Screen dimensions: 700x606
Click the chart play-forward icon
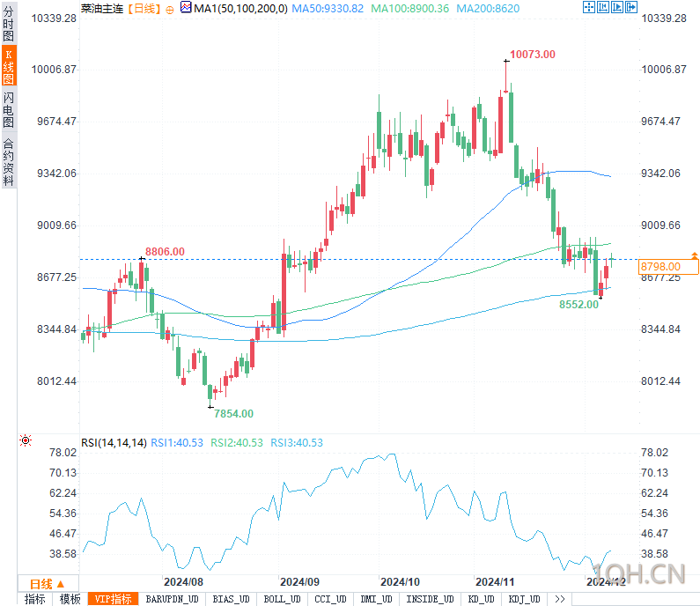[617, 7]
